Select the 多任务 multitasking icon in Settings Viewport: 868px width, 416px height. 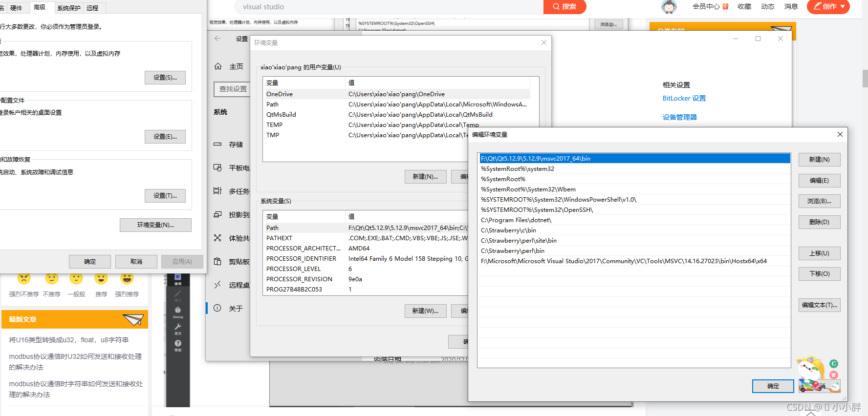tap(217, 191)
